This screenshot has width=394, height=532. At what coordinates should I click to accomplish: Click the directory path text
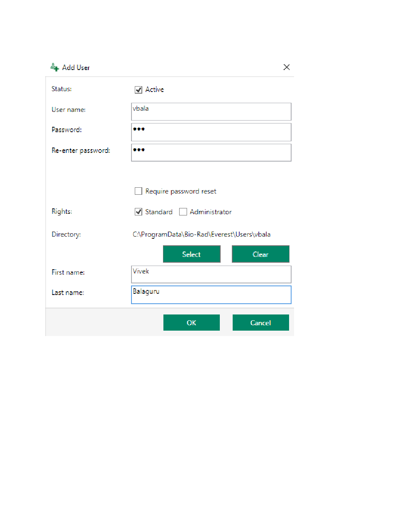(x=202, y=235)
